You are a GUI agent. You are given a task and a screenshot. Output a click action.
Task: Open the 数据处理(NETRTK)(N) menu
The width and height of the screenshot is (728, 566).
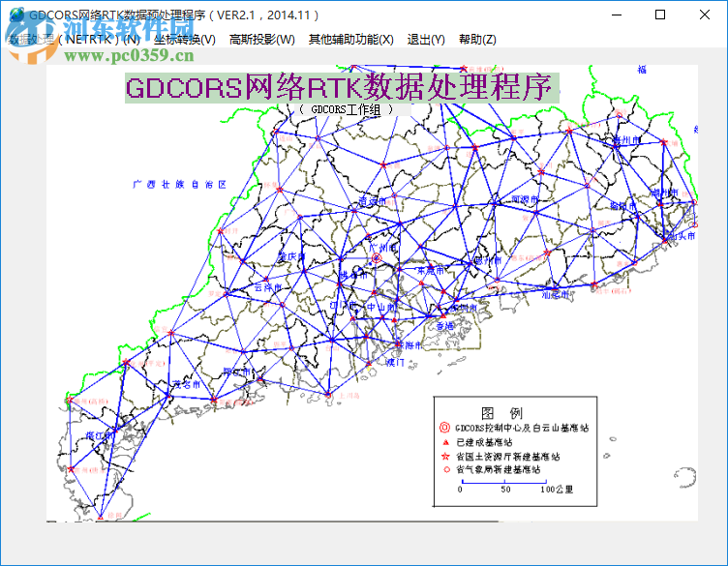74,40
